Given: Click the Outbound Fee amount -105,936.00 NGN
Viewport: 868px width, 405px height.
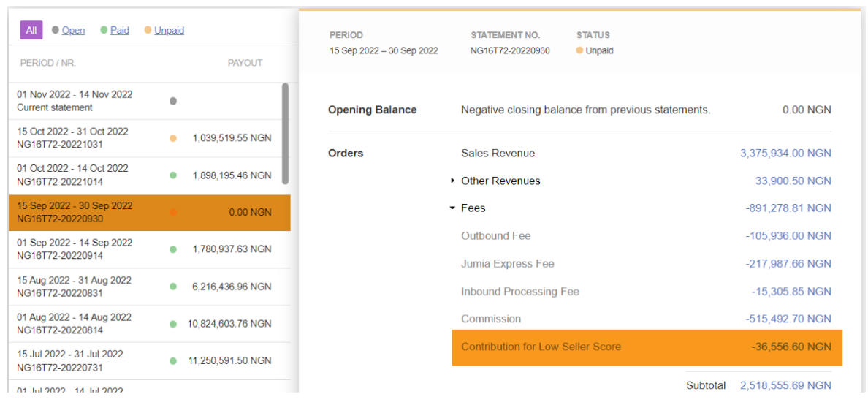Looking at the screenshot, I should (788, 236).
